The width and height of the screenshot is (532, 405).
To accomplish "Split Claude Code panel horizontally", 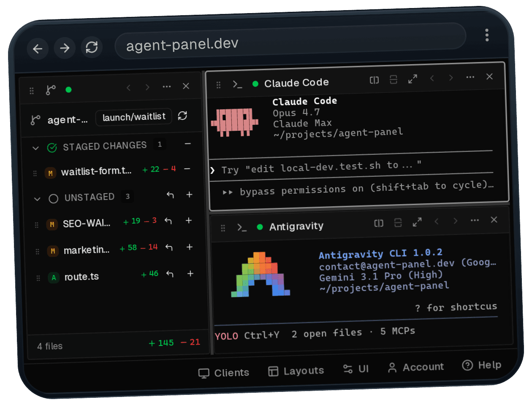I will [374, 80].
